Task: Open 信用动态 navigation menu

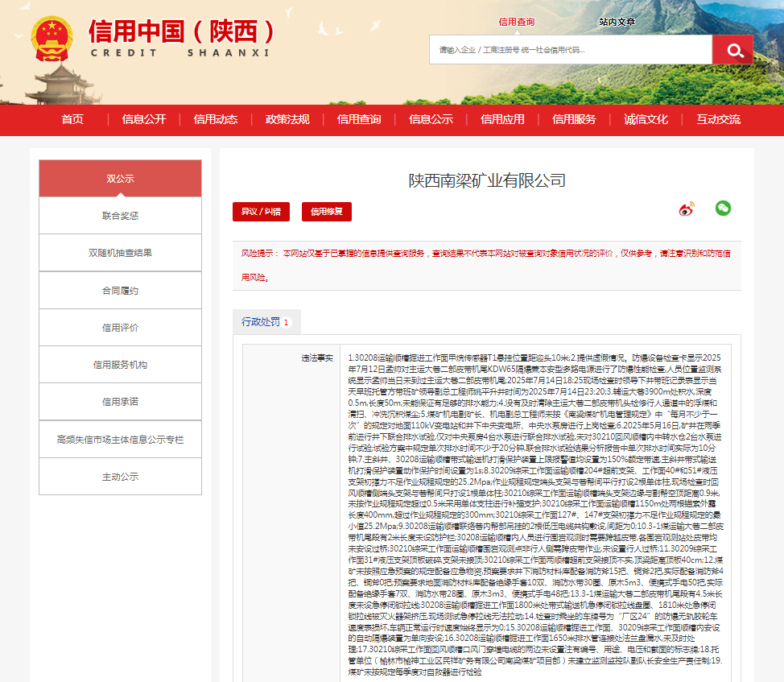Action: pyautogui.click(x=216, y=119)
